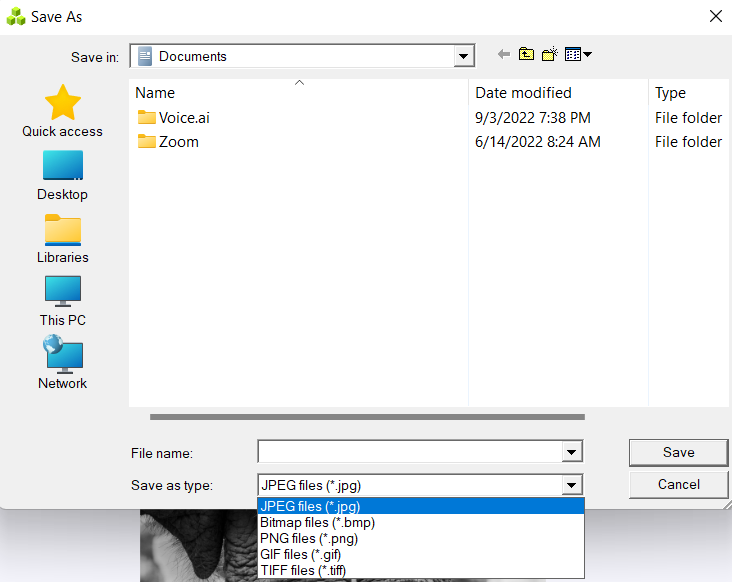732x582 pixels.
Task: Open Quick access in the sidebar
Action: point(62,110)
